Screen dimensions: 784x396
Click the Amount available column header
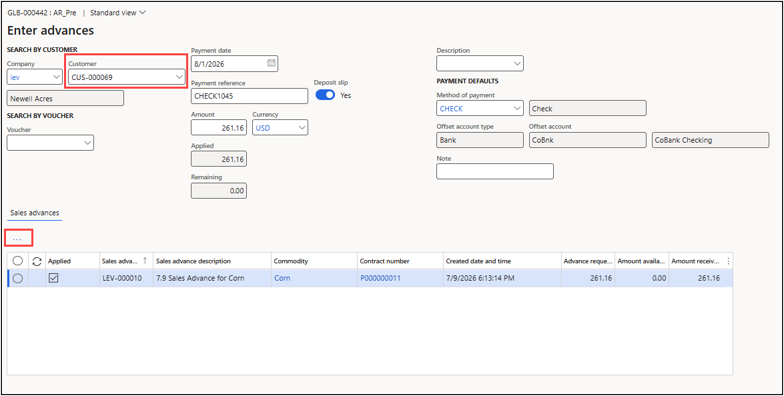point(642,261)
